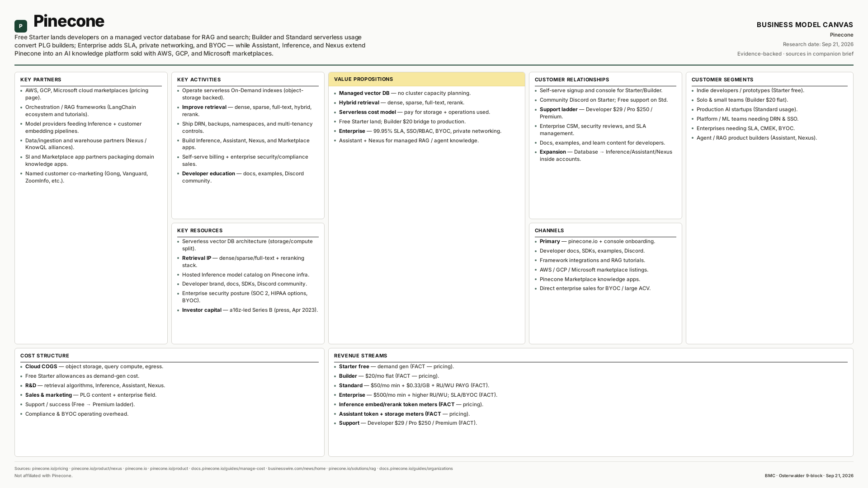Viewport: 868px width, 488px height.
Task: Select 'Production AI startups' segment line
Action: click(x=747, y=109)
